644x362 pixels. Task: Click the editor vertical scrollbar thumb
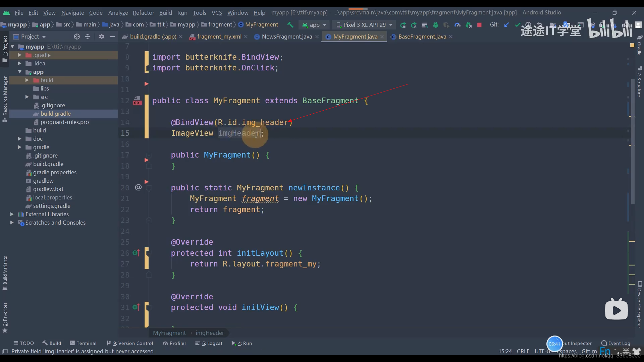tap(633, 141)
